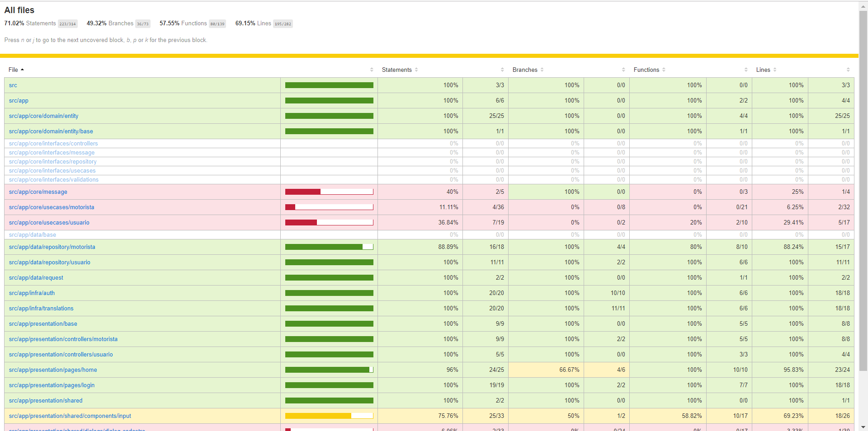The width and height of the screenshot is (868, 431).
Task: Click the sort icon beside the Statements header
Action: [x=416, y=70]
